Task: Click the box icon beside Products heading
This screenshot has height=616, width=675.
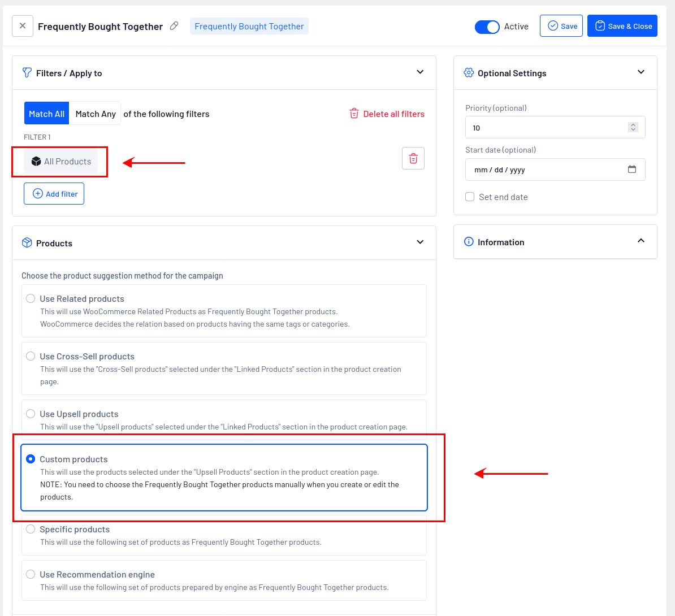Action: [27, 243]
